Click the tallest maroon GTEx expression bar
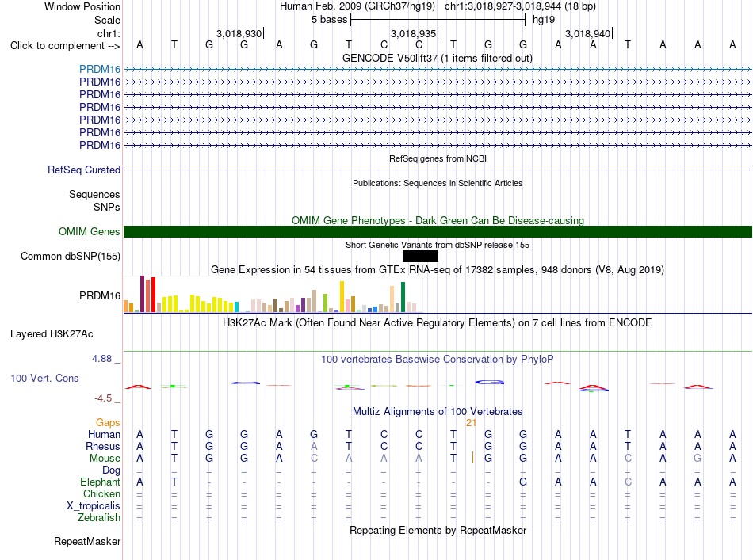This screenshot has height=560, width=753. coord(142,294)
